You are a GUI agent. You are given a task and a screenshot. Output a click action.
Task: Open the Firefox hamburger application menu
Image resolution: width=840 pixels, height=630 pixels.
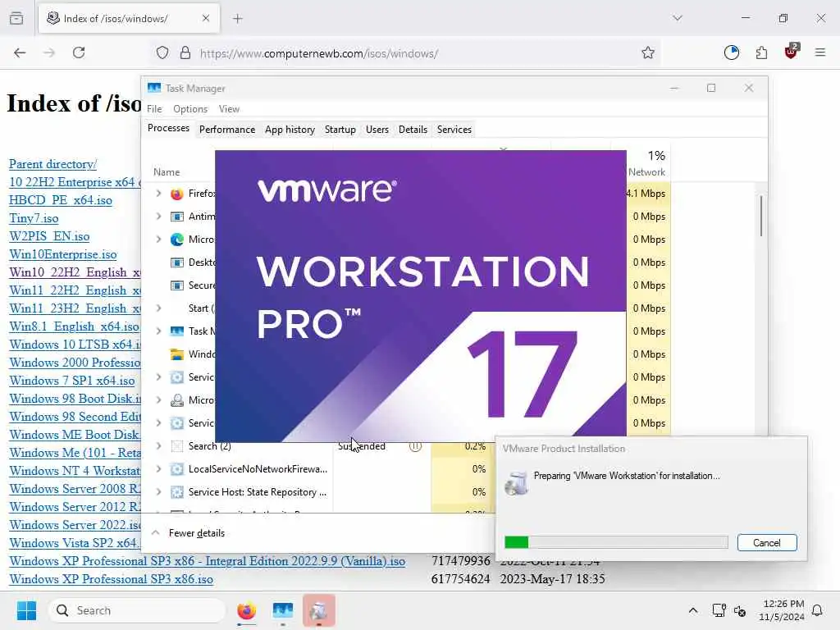(820, 52)
